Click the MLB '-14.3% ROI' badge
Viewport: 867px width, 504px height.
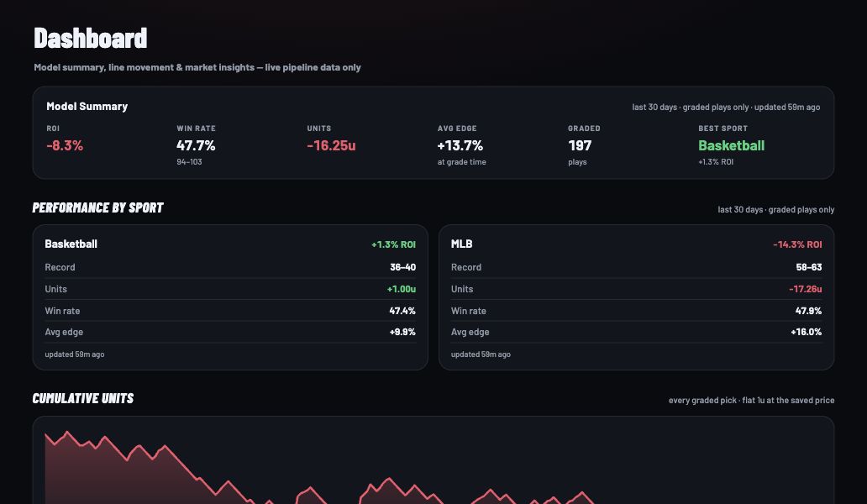[797, 244]
